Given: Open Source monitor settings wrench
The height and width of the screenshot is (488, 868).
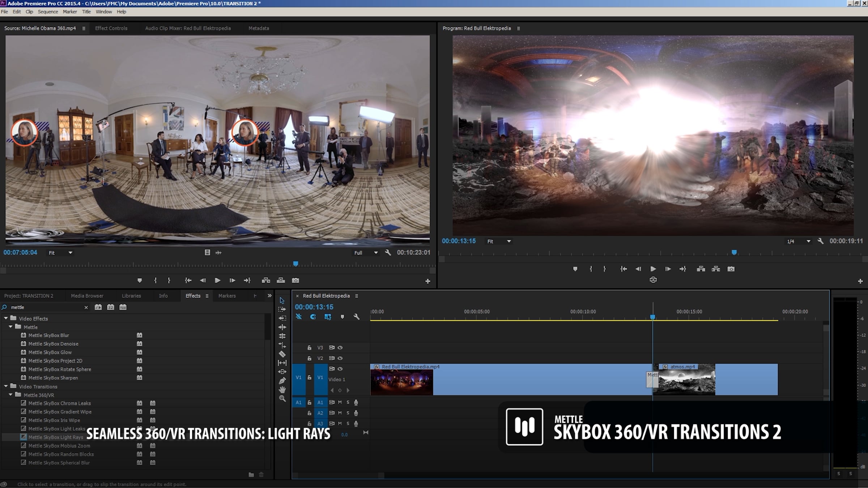Looking at the screenshot, I should (388, 253).
